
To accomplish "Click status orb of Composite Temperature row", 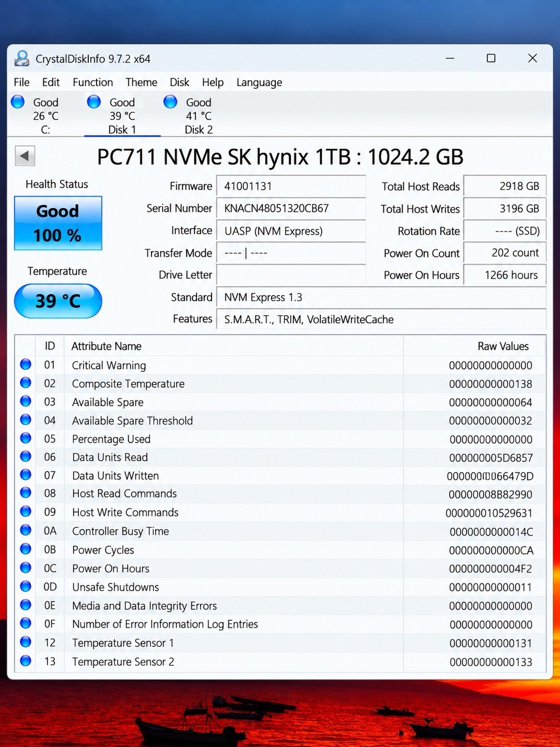I will 25,383.
